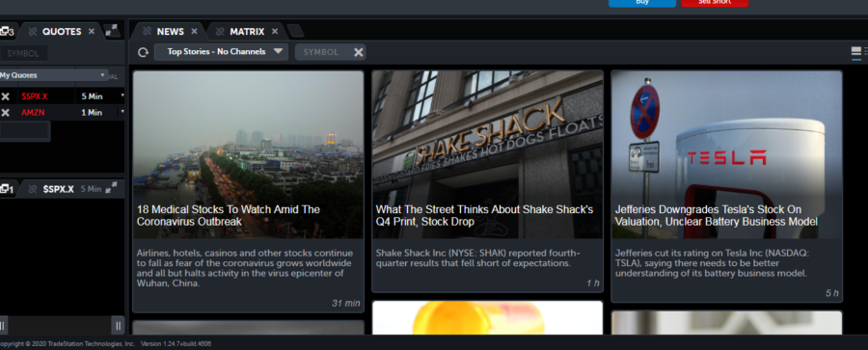Expand the QUOTES panel
Viewport: 868px width, 350px height.
click(x=112, y=31)
